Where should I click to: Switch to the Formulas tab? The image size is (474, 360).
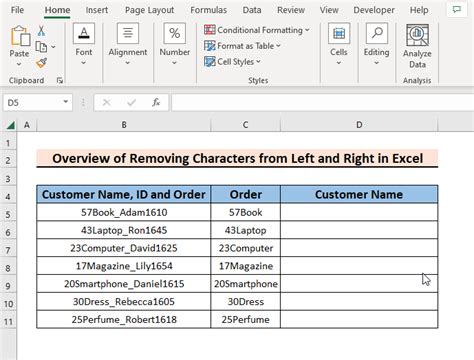tap(209, 10)
